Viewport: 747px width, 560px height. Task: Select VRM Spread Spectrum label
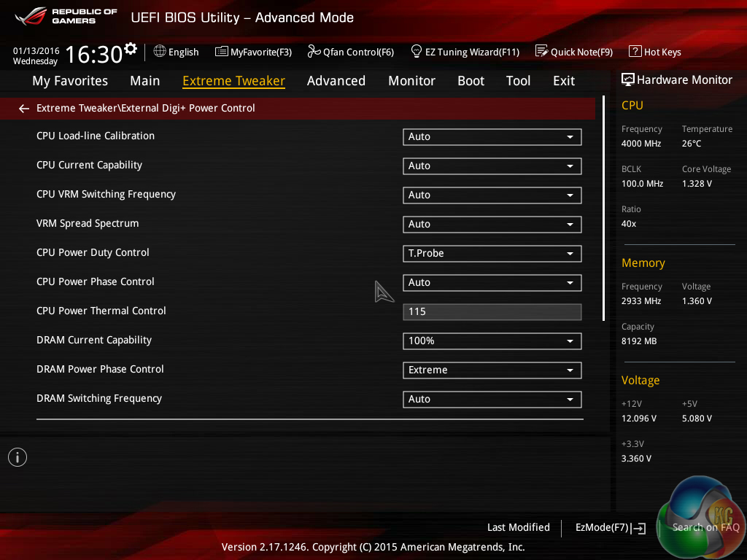(x=88, y=223)
